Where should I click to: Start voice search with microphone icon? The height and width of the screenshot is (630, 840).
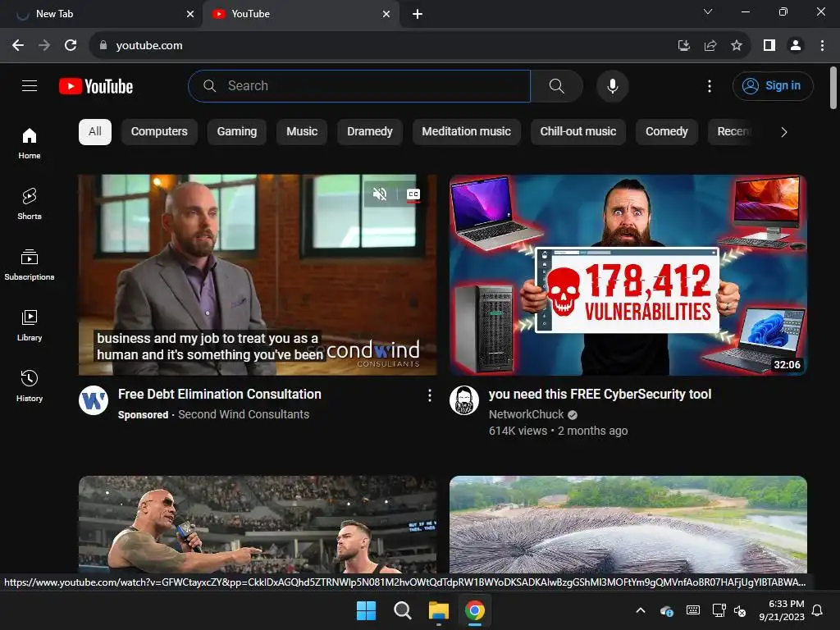[x=612, y=85]
